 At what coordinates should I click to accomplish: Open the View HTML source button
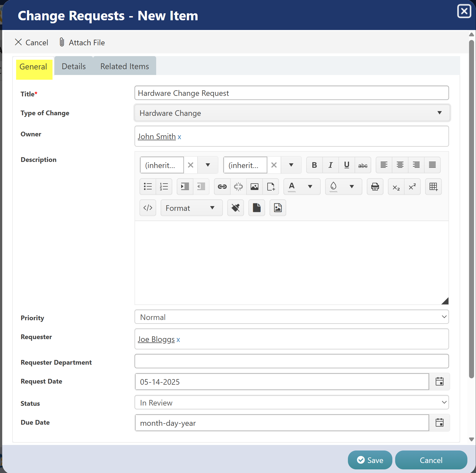(x=148, y=208)
